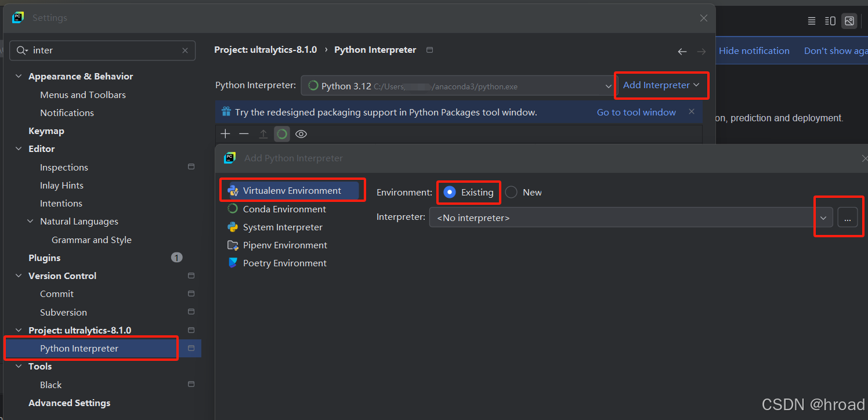Viewport: 868px width, 420px height.
Task: Click the Add package plus icon
Action: click(226, 134)
